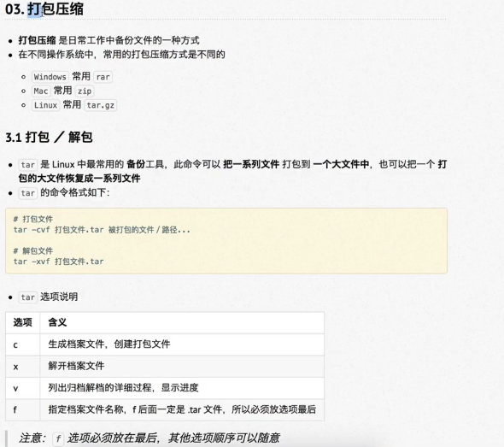
Task: Click the table cell 'v'
Action: 22,389
